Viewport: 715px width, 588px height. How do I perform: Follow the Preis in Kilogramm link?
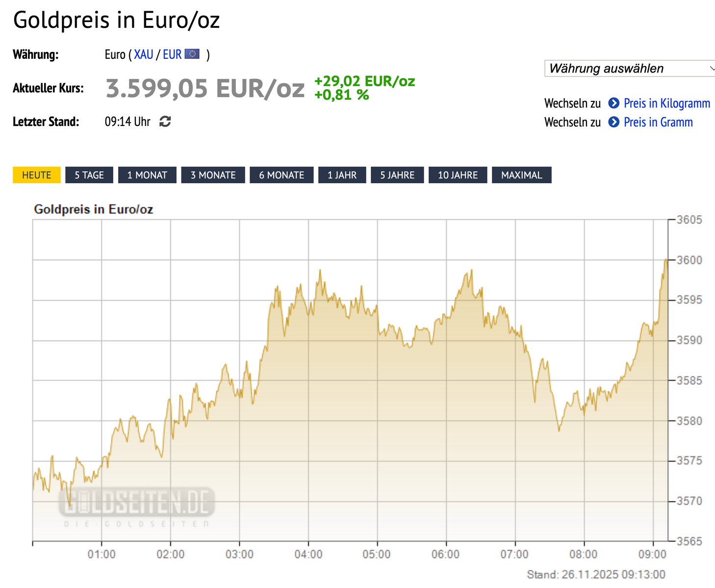click(667, 103)
